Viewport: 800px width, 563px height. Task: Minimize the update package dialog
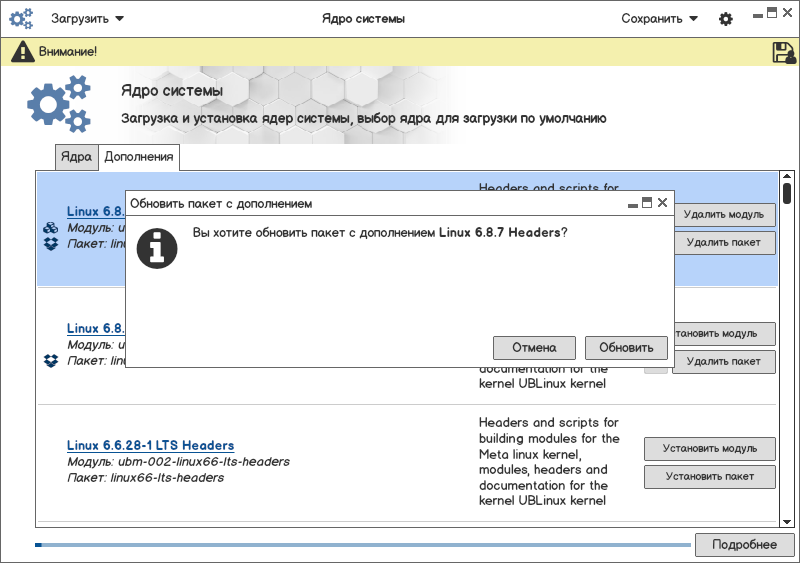633,205
